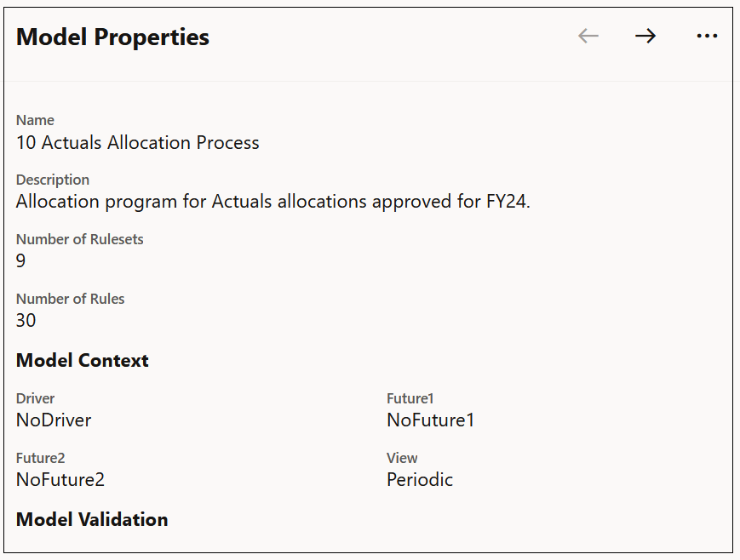Screen dimensions: 740x560
Task: Select the Number of Rulesets value 9
Action: pos(20,260)
